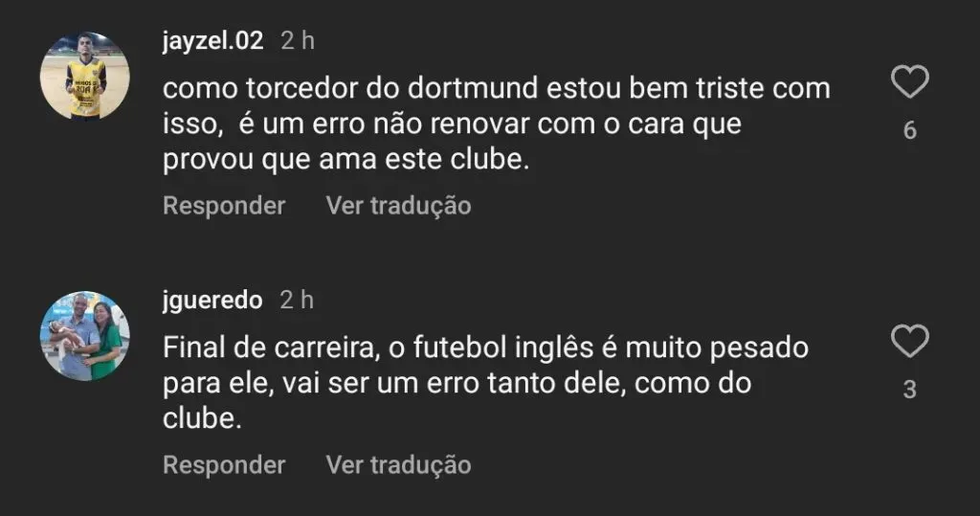Click the text 'provou que ama este clube.'

click(x=345, y=160)
